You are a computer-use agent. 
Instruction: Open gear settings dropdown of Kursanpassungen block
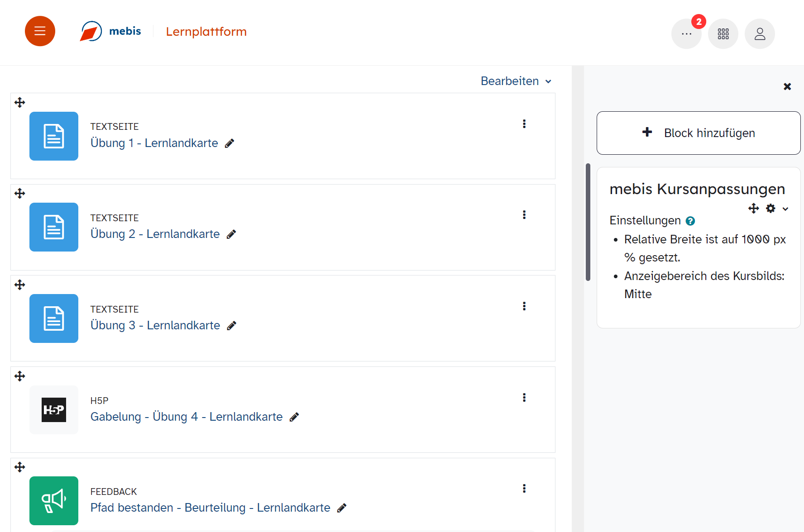point(776,209)
